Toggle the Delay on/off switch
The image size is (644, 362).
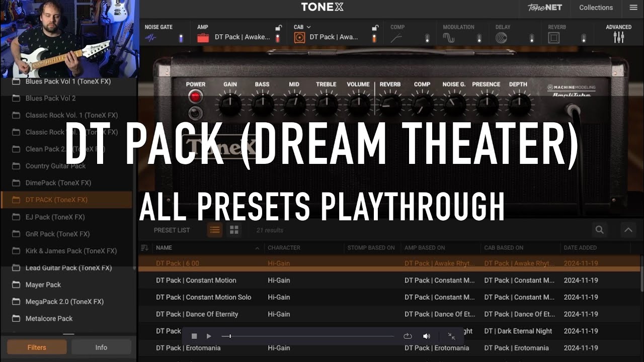(x=532, y=38)
